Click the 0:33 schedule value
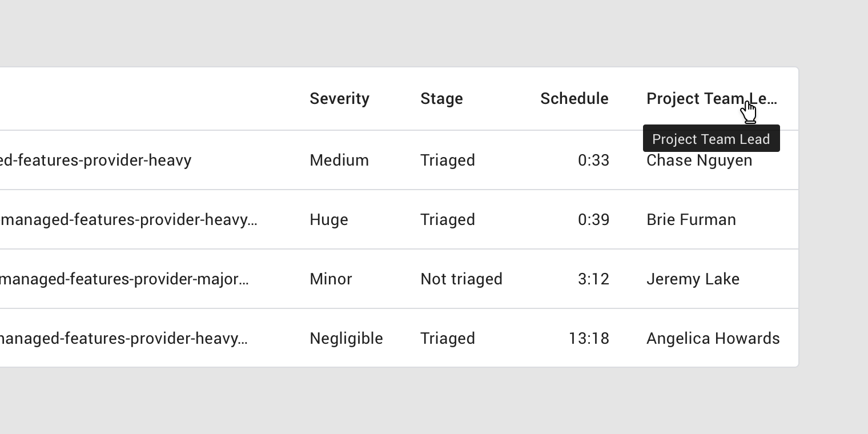Image resolution: width=868 pixels, height=434 pixels. pyautogui.click(x=593, y=160)
